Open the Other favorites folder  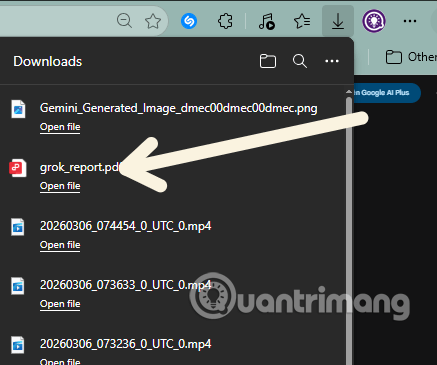(x=411, y=57)
